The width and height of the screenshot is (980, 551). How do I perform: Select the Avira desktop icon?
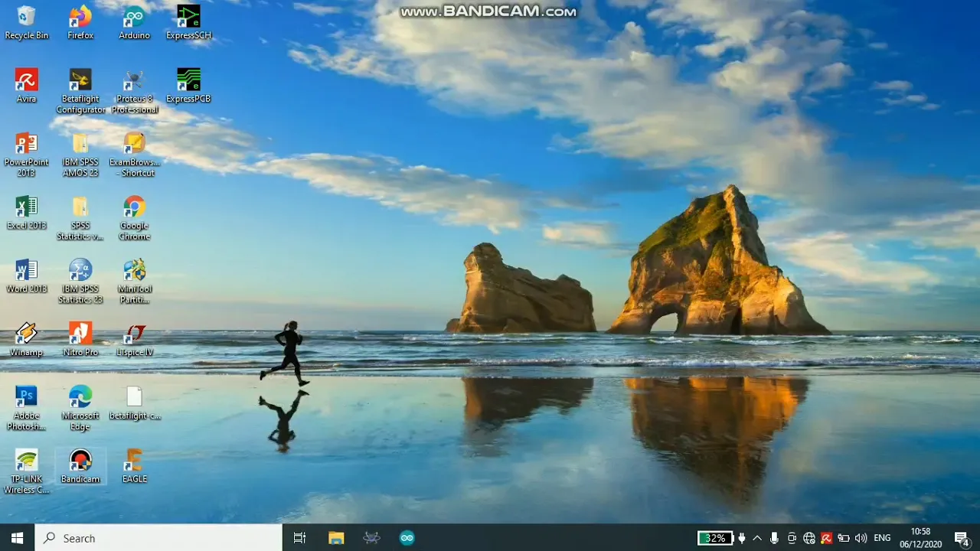(26, 86)
